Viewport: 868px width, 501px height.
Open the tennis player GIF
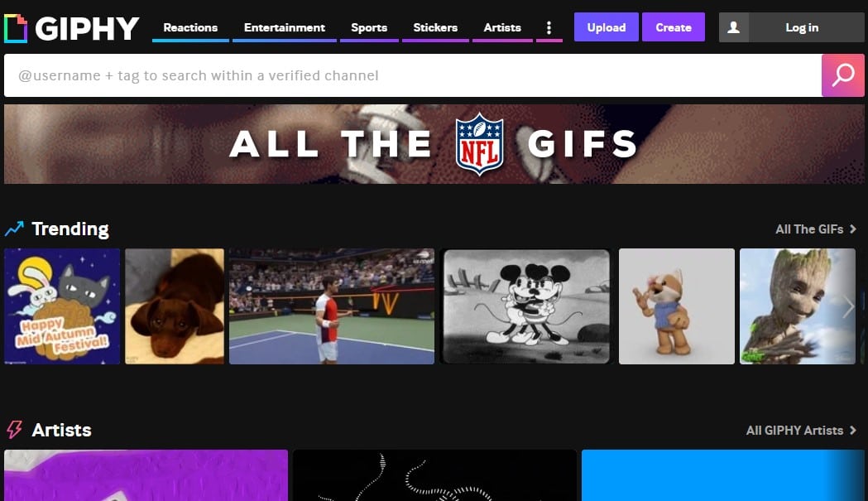click(332, 306)
